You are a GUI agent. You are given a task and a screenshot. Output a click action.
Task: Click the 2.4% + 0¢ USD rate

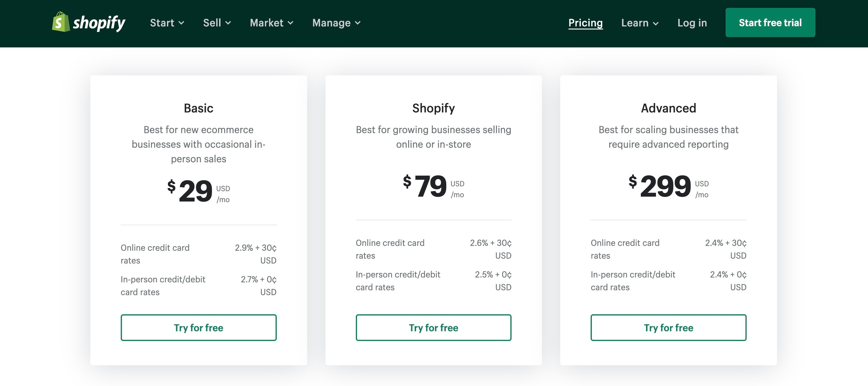pyautogui.click(x=728, y=281)
